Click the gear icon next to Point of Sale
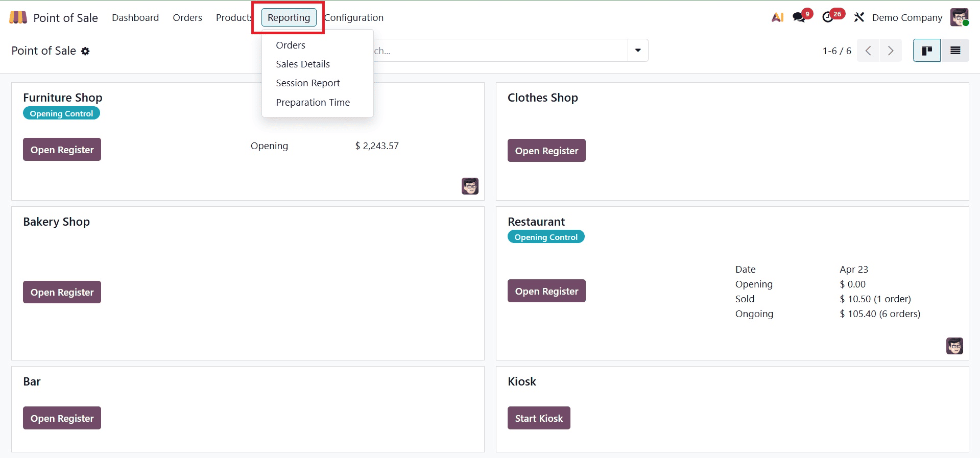 85,51
